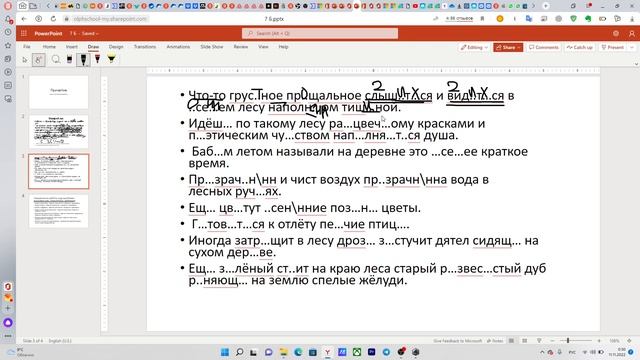Select slide 3 thumbnail
The height and width of the screenshot is (360, 640).
point(58,171)
